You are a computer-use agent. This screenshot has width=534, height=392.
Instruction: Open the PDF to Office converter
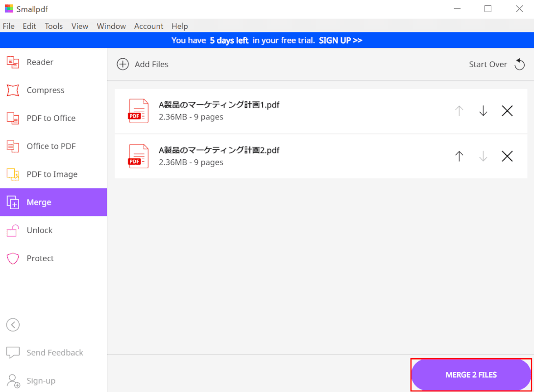[53, 118]
